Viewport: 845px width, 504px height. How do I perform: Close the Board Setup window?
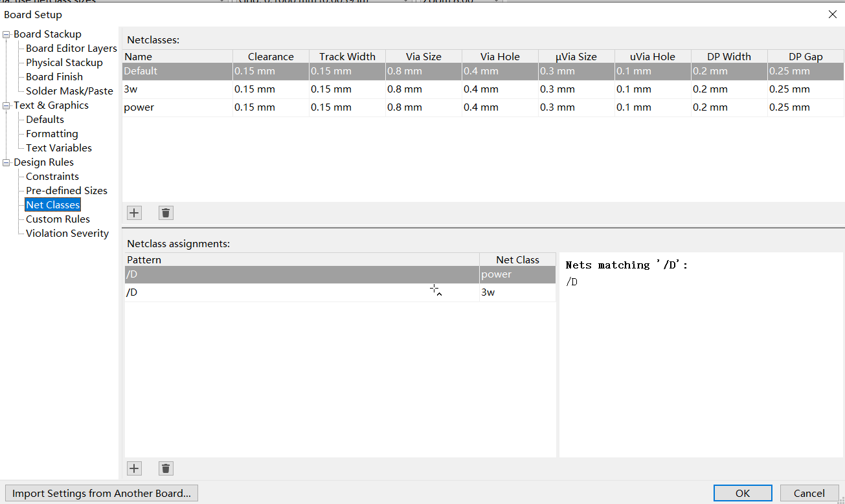click(833, 14)
